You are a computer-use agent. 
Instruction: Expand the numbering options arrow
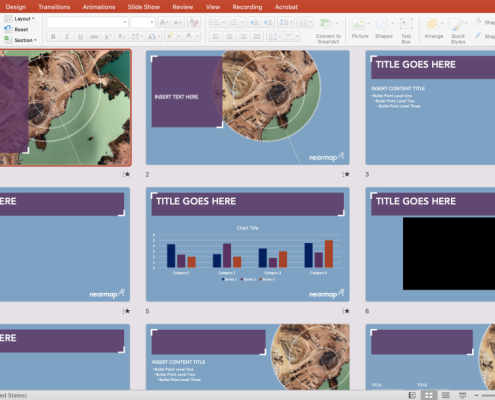242,22
